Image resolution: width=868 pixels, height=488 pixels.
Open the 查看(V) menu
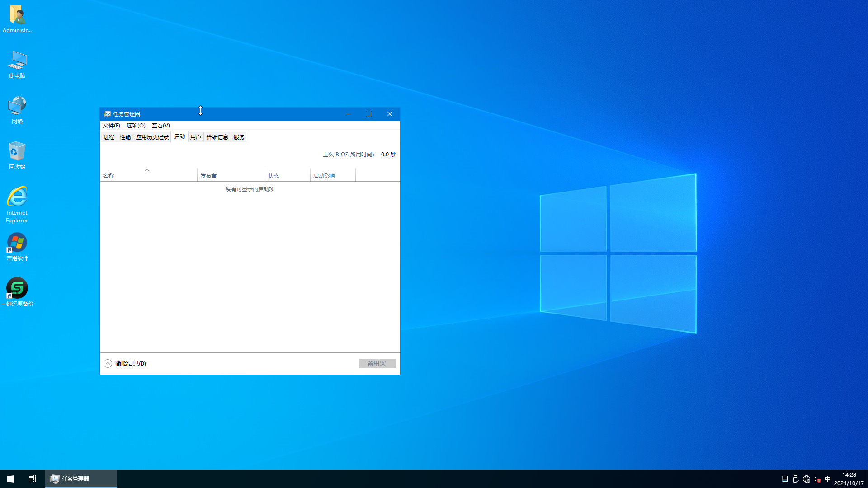(x=161, y=126)
